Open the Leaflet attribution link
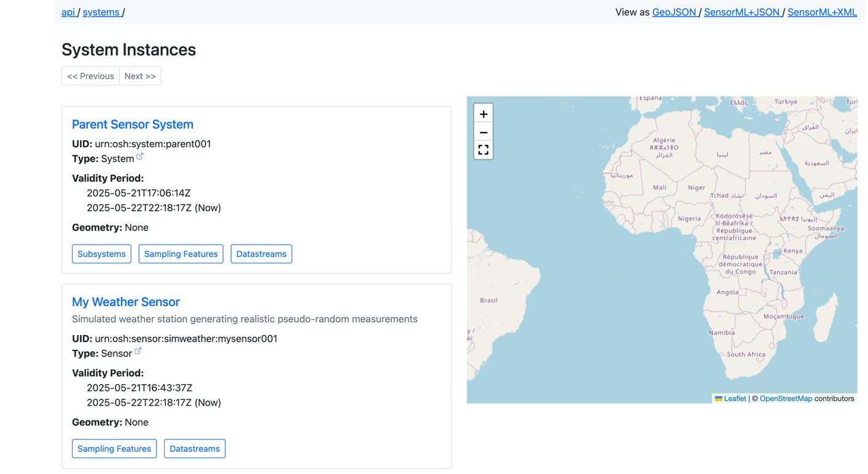 [735, 398]
